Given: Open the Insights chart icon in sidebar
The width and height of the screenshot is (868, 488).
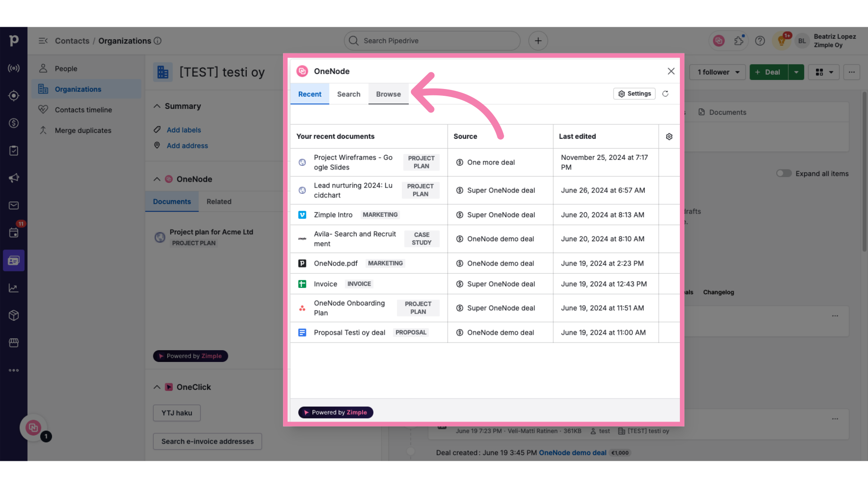Looking at the screenshot, I should click(14, 288).
